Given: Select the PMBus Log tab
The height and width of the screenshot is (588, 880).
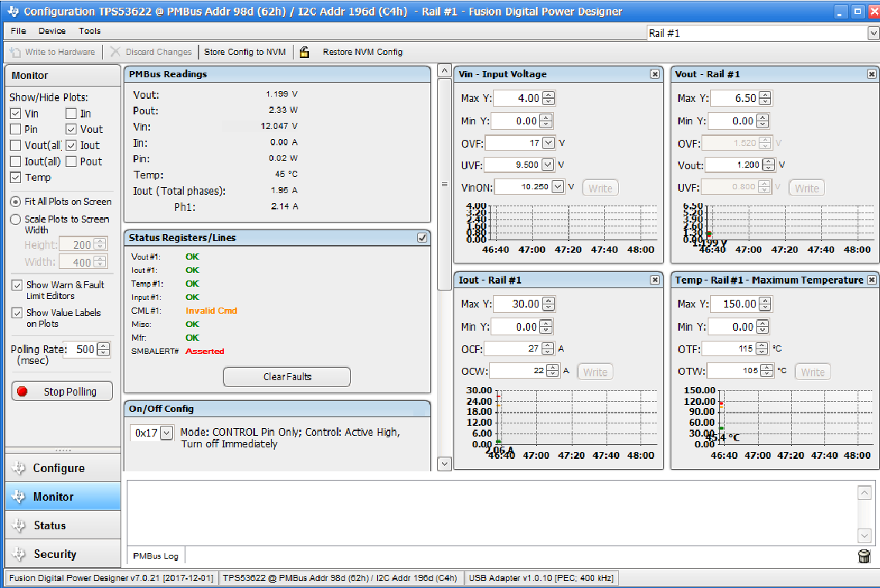Looking at the screenshot, I should point(155,556).
